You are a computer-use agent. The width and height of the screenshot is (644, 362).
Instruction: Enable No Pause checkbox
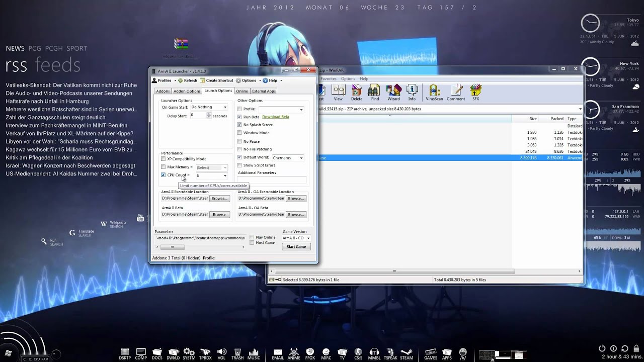[239, 141]
